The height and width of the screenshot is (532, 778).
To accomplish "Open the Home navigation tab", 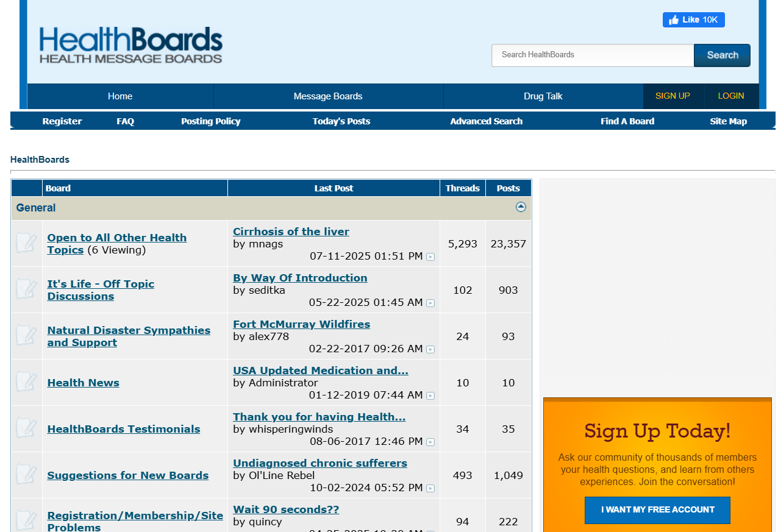I will pyautogui.click(x=120, y=96).
